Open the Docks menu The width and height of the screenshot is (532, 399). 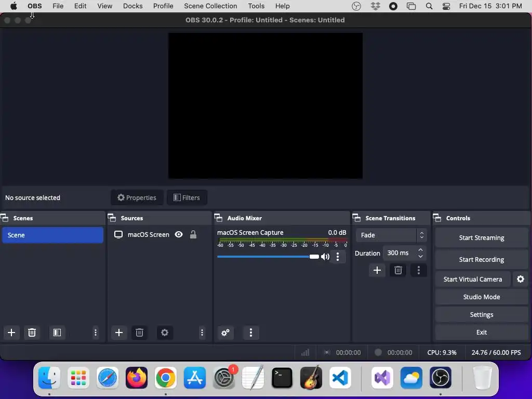[x=132, y=6]
